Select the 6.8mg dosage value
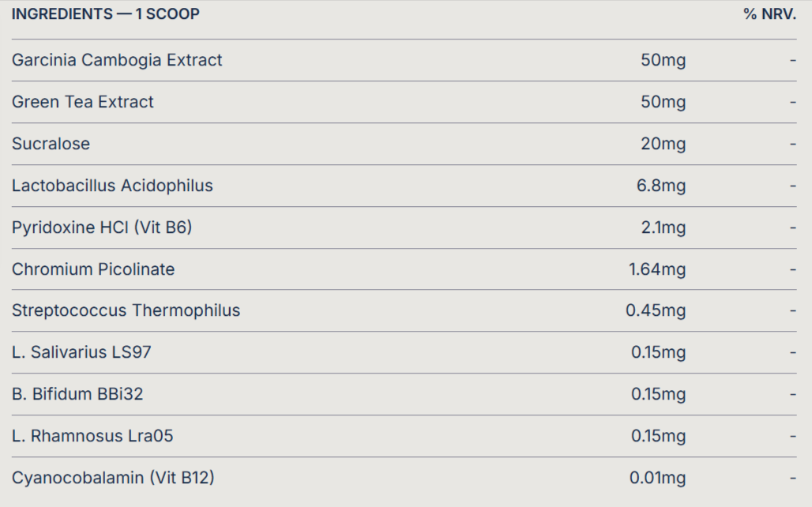Screen dimensions: 812x507 [x=661, y=186]
